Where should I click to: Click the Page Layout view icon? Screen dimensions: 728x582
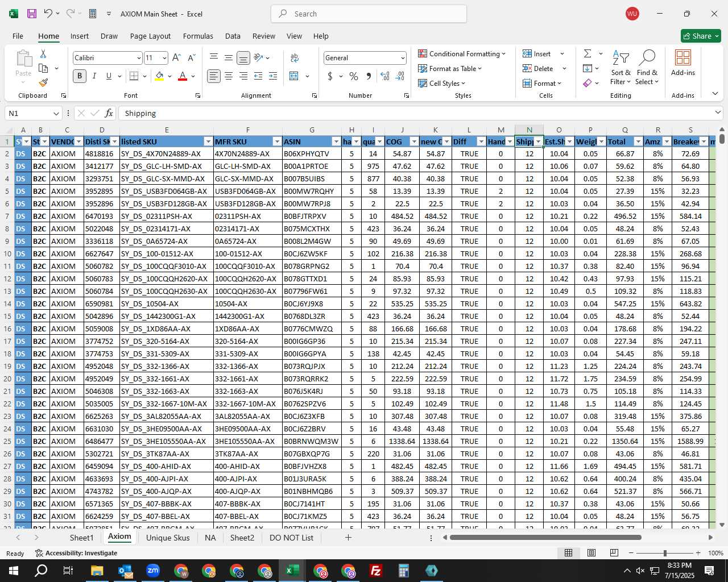tap(591, 552)
